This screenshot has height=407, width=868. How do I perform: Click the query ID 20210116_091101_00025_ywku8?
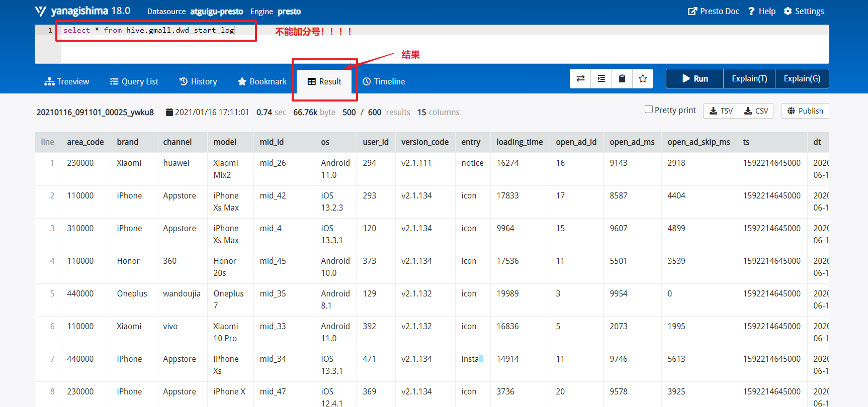coord(95,112)
